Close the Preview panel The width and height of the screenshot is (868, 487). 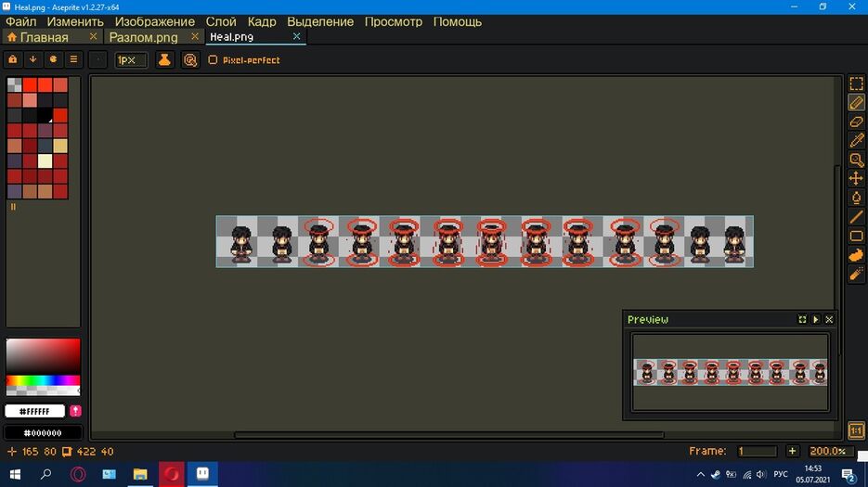coord(829,319)
